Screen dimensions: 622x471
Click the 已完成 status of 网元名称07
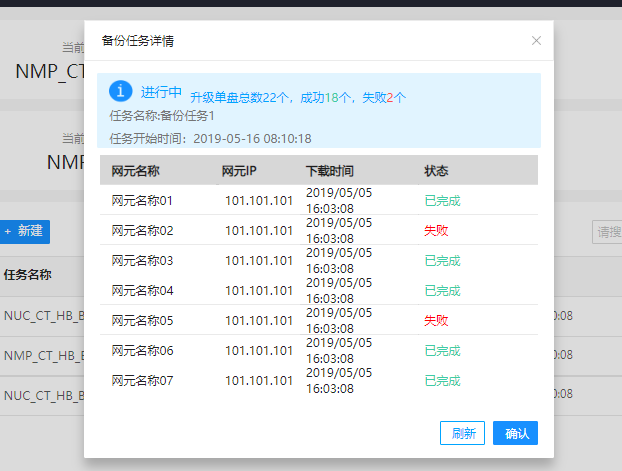[x=442, y=380]
